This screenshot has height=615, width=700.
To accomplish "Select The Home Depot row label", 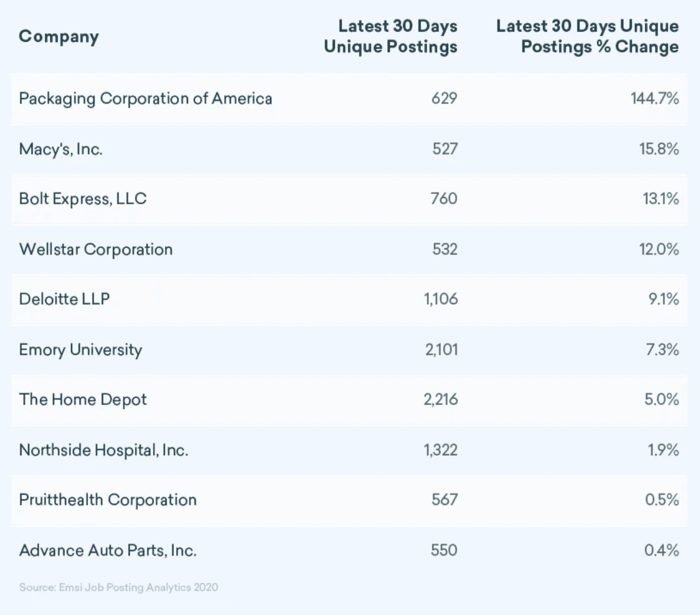I will pos(83,399).
